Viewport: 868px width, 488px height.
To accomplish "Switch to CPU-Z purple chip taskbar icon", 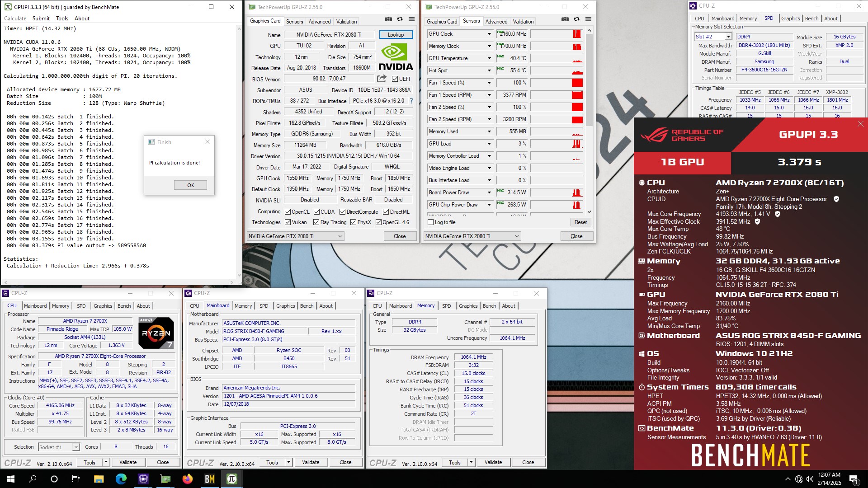I will tap(143, 479).
